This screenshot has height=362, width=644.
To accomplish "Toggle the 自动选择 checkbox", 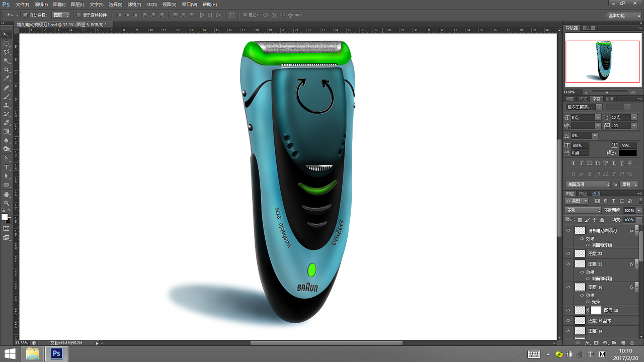I will click(26, 15).
